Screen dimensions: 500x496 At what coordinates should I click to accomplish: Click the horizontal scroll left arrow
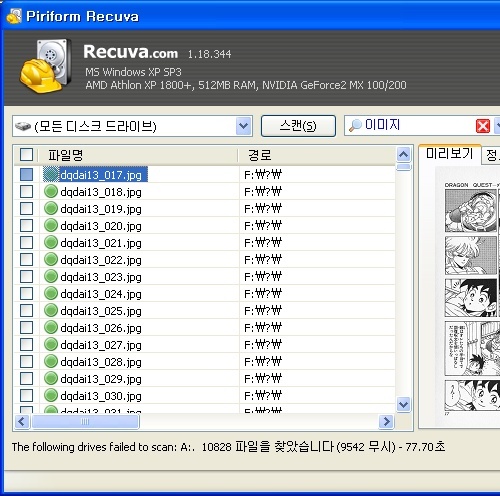click(22, 422)
